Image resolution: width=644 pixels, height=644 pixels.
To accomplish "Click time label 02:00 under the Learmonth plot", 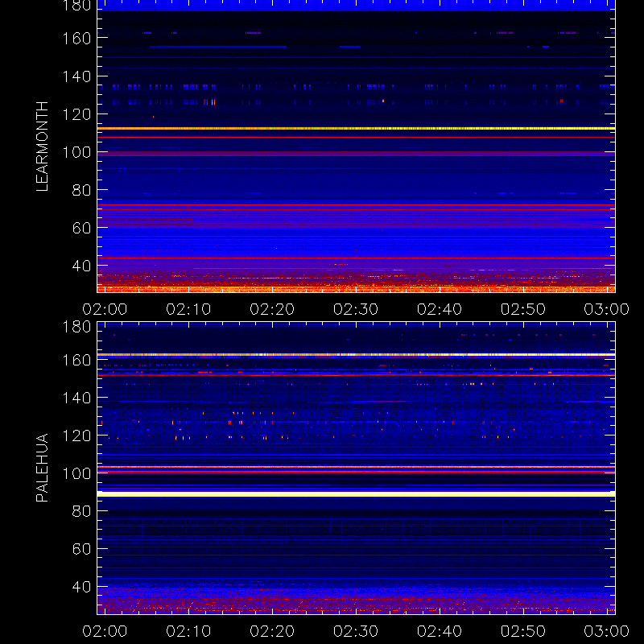I will (x=105, y=309).
